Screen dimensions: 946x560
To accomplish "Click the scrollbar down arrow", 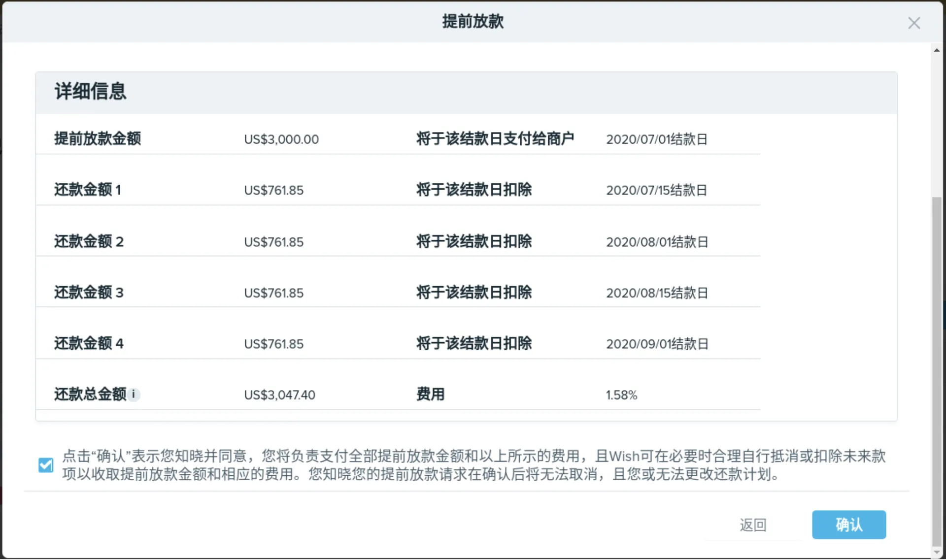I will [x=937, y=552].
